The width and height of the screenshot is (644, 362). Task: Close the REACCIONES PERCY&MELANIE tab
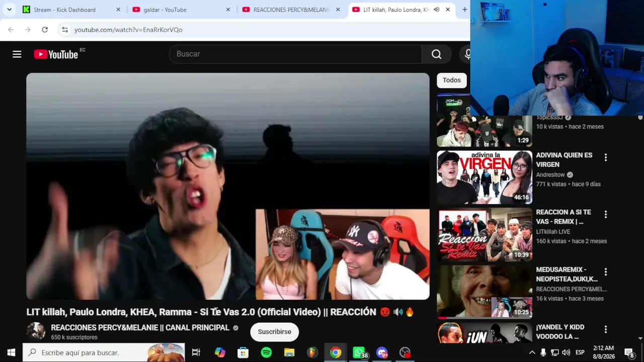click(x=338, y=10)
